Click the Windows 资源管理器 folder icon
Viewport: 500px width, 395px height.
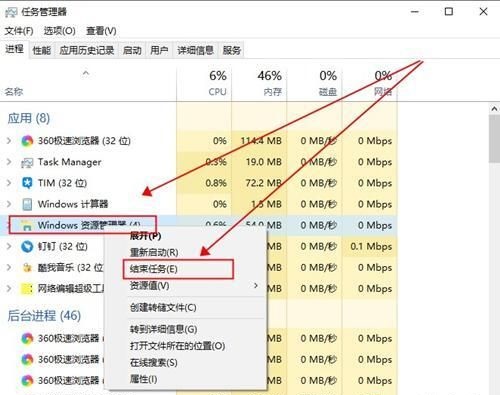click(27, 226)
